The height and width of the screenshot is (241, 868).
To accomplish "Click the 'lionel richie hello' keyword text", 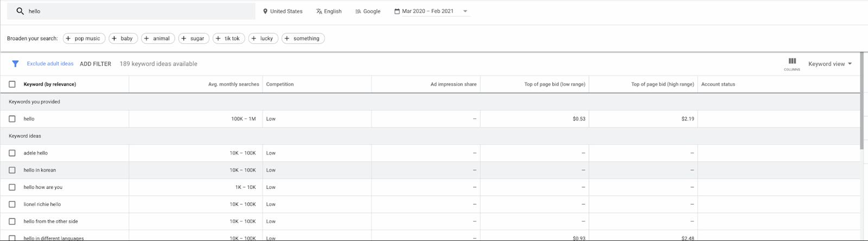I will pyautogui.click(x=42, y=204).
